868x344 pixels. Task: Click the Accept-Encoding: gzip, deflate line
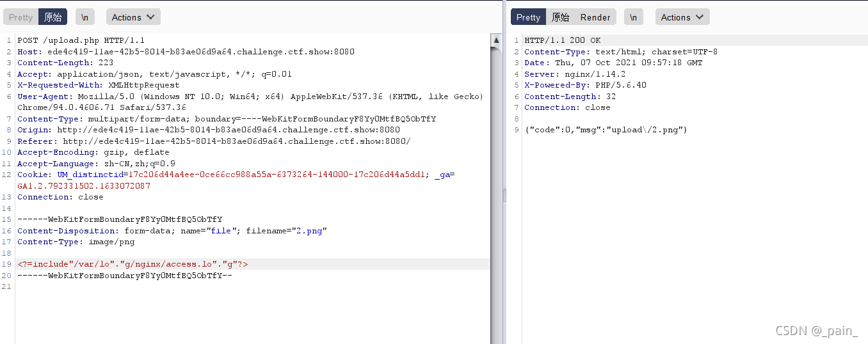tap(93, 152)
